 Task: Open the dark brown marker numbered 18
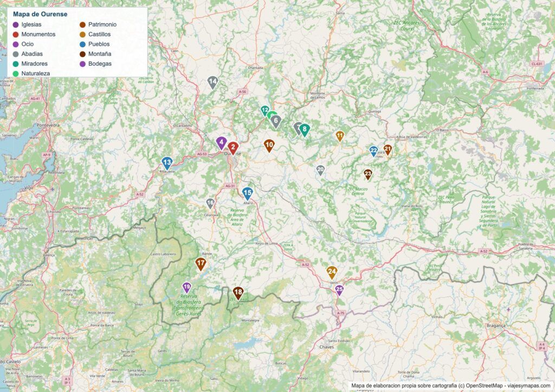point(238,293)
